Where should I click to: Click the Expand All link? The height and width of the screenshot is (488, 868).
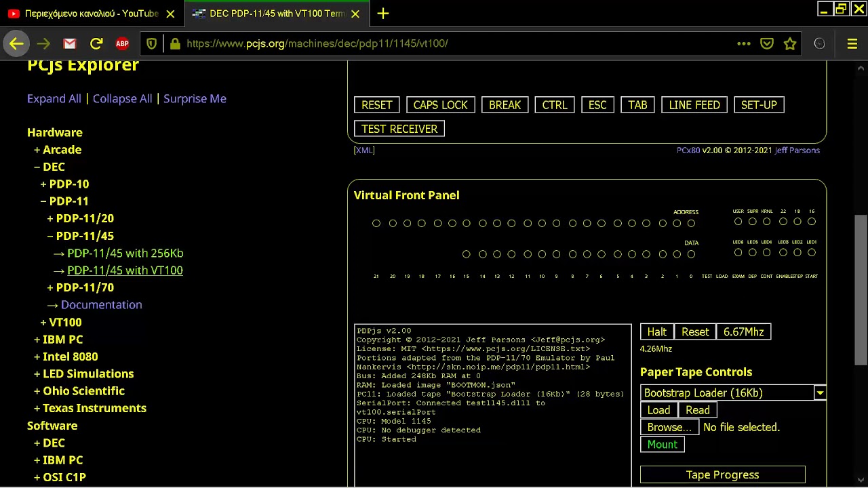(x=54, y=98)
